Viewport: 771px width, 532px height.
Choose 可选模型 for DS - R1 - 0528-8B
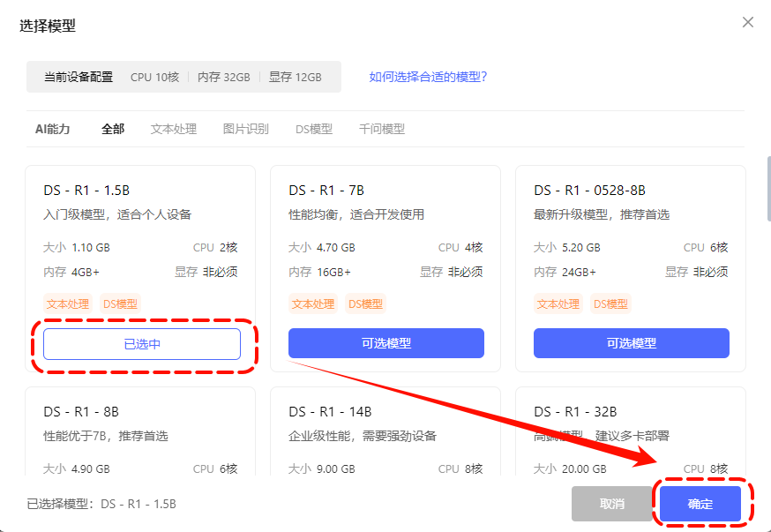[x=632, y=343]
